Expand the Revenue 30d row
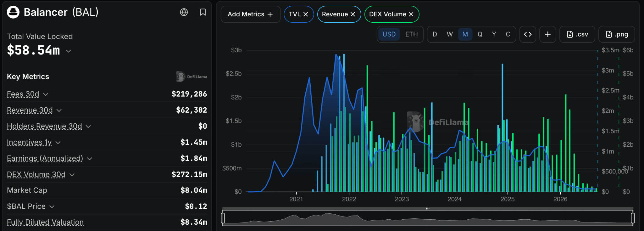The width and height of the screenshot is (644, 231). 59,110
